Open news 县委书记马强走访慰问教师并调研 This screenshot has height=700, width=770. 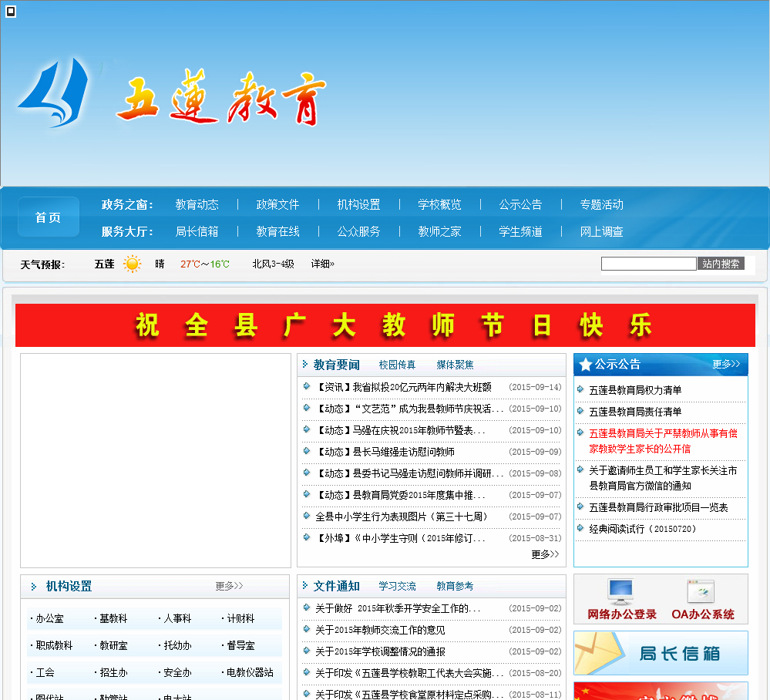tap(409, 473)
